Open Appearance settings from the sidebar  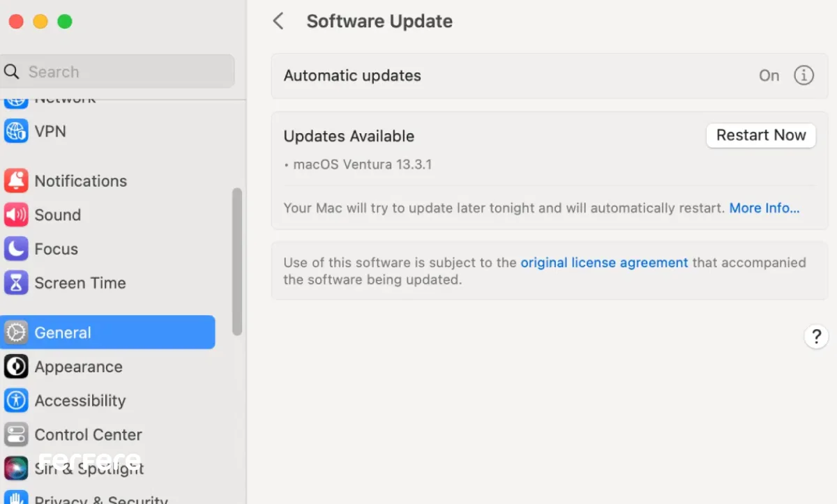click(78, 367)
